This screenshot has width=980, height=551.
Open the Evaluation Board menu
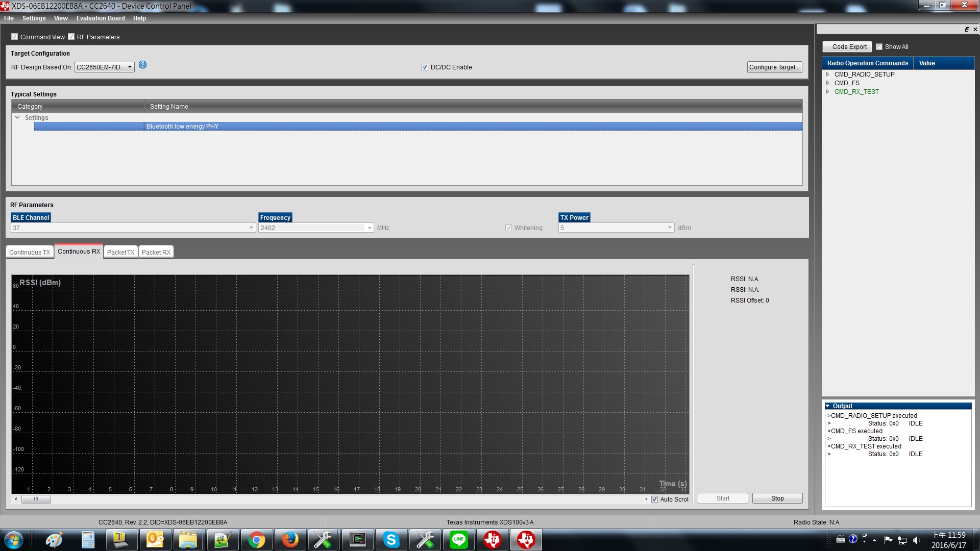pyautogui.click(x=100, y=18)
